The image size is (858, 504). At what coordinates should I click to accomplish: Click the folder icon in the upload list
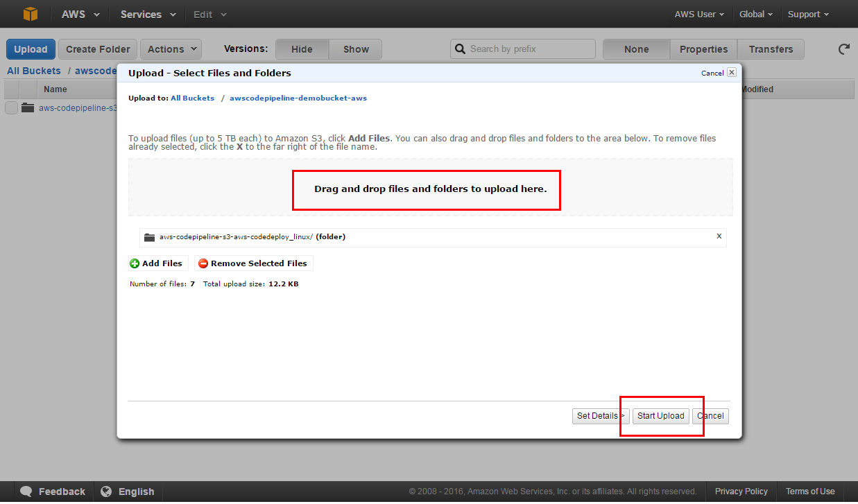[x=149, y=237]
